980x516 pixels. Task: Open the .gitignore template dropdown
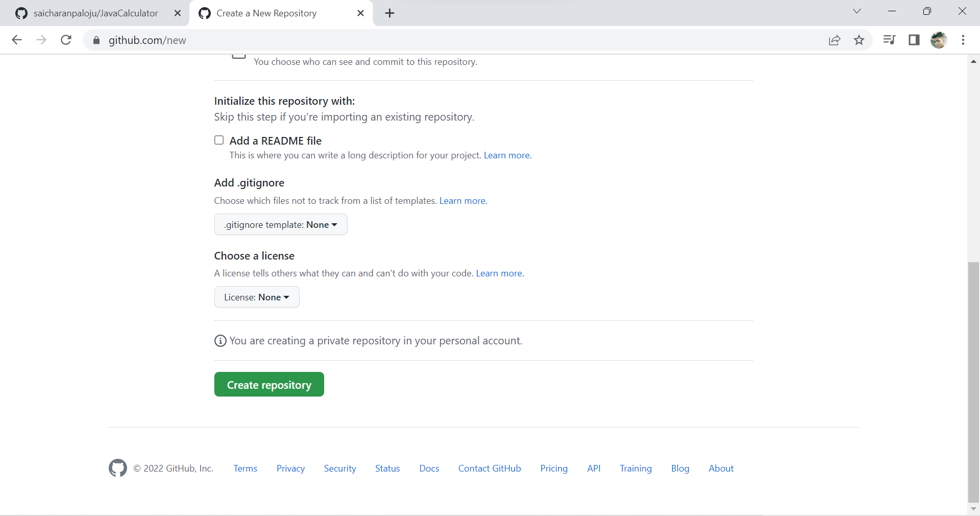280,225
